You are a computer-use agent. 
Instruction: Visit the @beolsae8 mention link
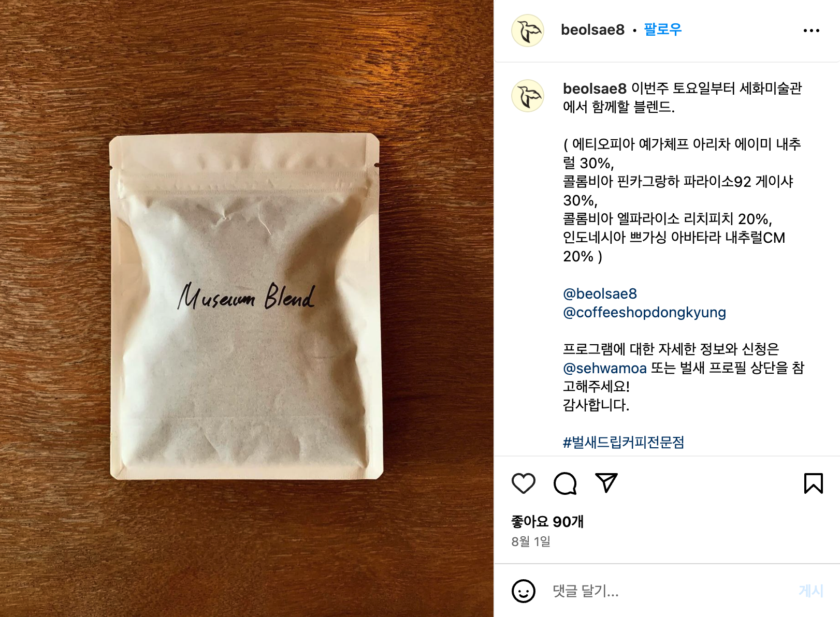coord(600,293)
